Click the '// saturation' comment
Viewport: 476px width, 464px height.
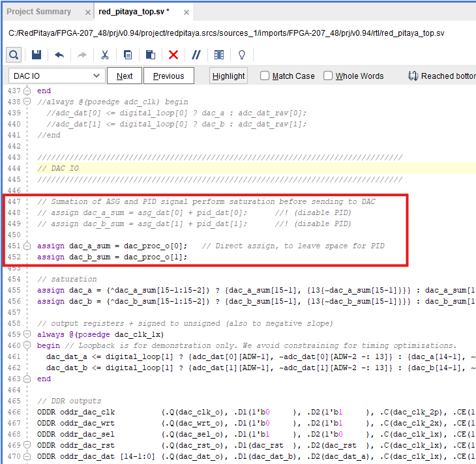[x=67, y=279]
